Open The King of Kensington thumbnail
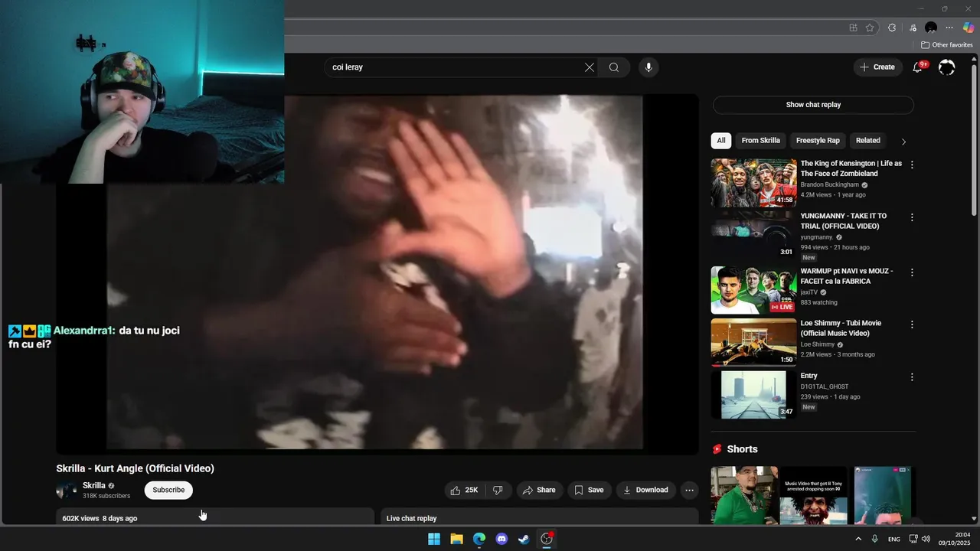 754,183
